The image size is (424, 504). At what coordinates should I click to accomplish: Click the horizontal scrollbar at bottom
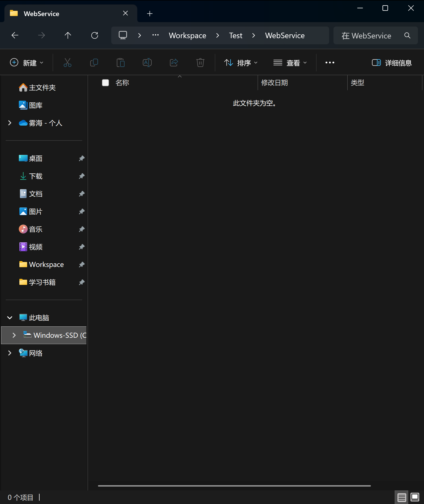(x=234, y=486)
